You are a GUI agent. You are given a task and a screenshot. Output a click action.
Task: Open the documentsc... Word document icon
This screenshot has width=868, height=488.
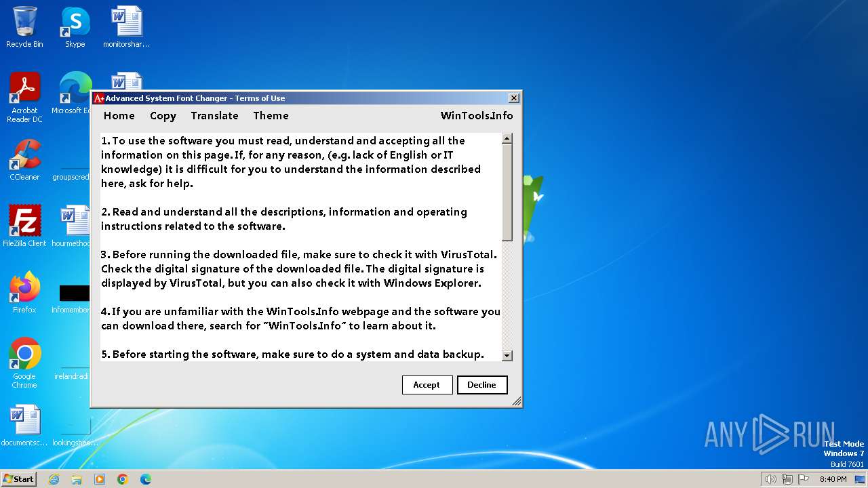(24, 426)
